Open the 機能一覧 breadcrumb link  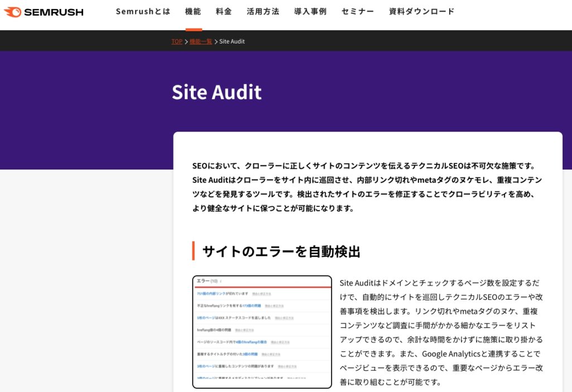[x=200, y=41]
